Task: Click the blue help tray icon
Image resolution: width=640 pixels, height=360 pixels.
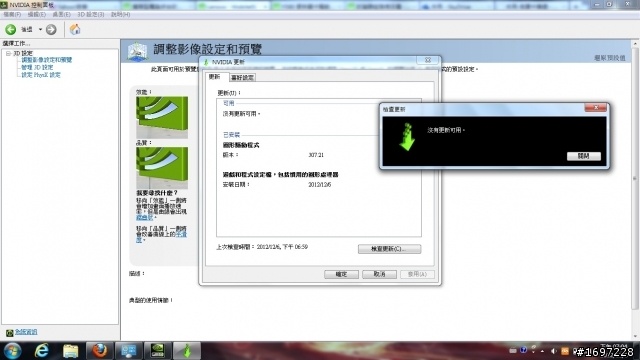Action: [x=524, y=351]
